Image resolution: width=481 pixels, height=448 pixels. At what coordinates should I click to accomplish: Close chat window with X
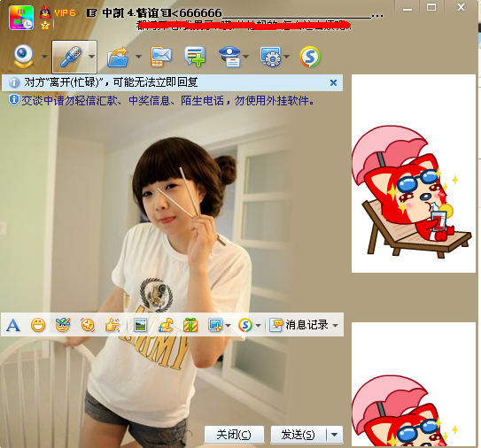[x=461, y=7]
